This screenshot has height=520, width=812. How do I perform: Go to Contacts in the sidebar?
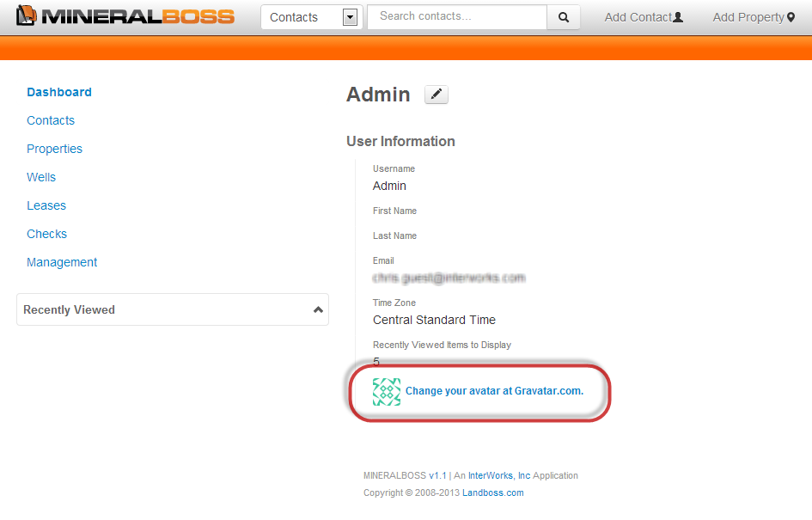[x=51, y=120]
